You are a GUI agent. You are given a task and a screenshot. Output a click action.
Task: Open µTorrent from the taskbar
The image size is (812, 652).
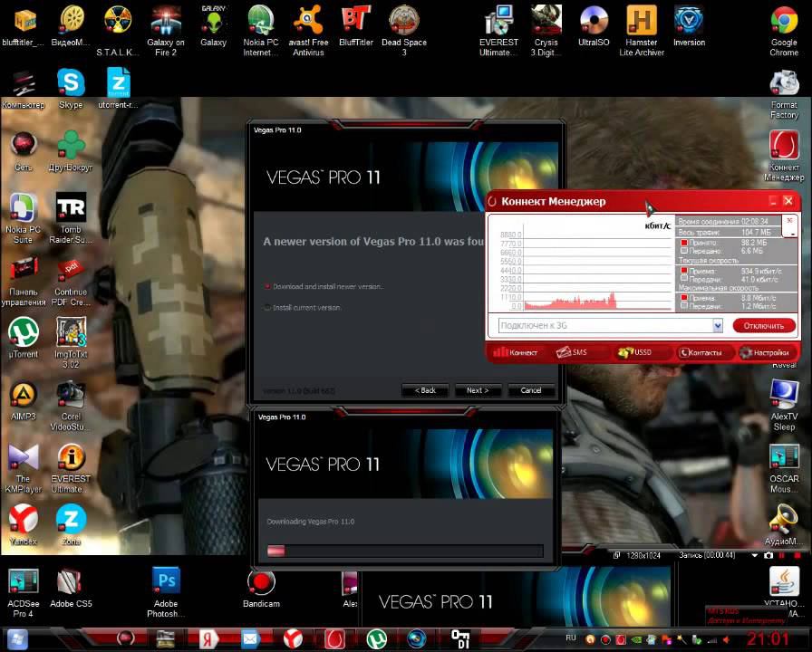376,639
